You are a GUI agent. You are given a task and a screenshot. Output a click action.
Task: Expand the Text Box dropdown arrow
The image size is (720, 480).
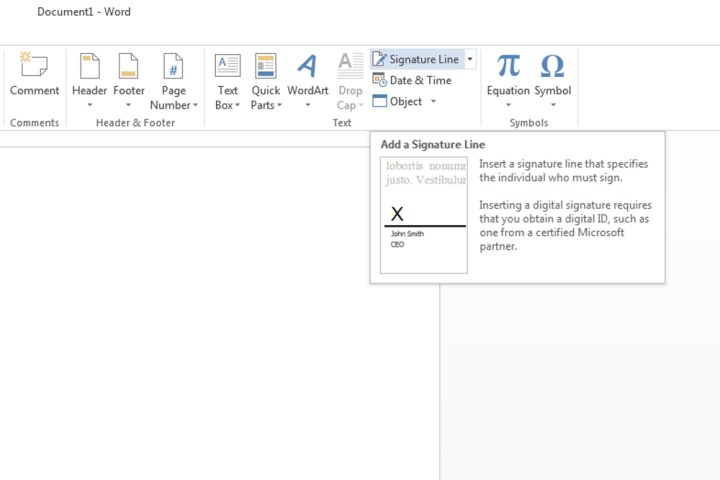(x=237, y=105)
